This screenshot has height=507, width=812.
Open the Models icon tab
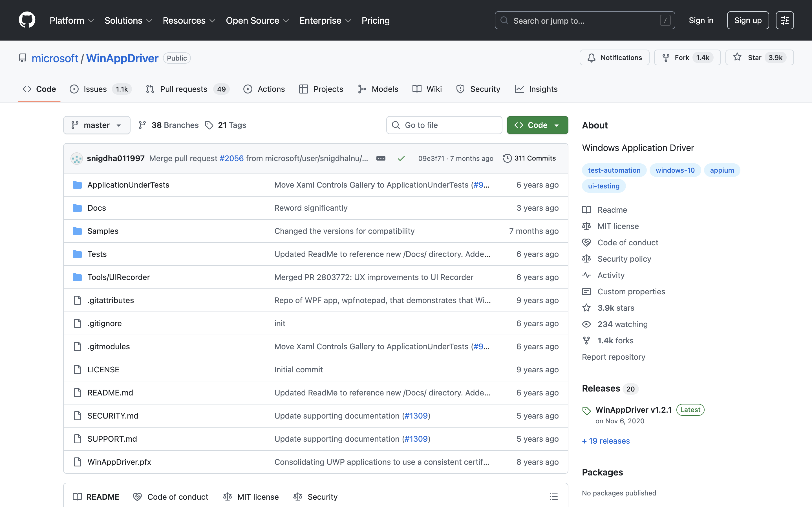point(362,89)
